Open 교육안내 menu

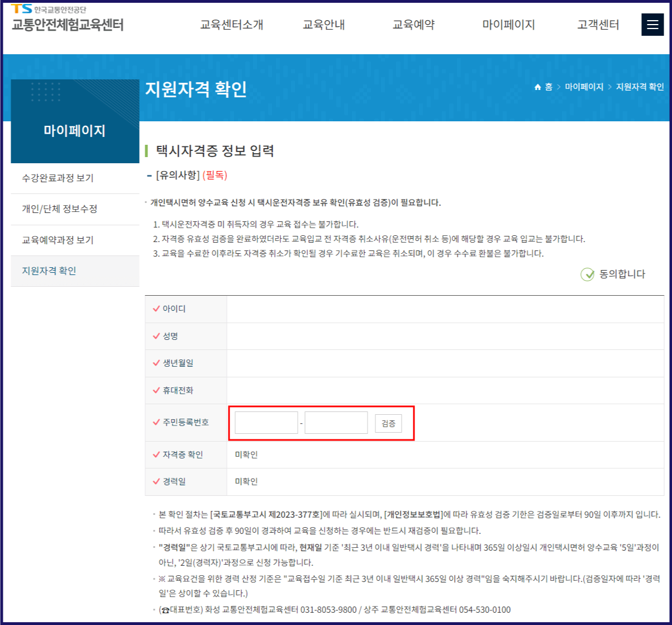pos(323,25)
